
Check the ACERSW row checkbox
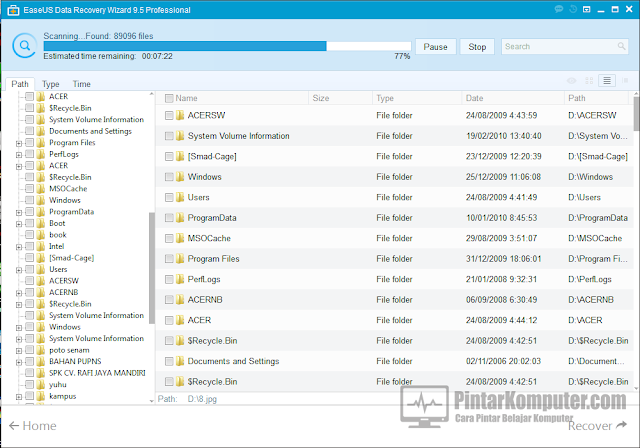tap(169, 115)
